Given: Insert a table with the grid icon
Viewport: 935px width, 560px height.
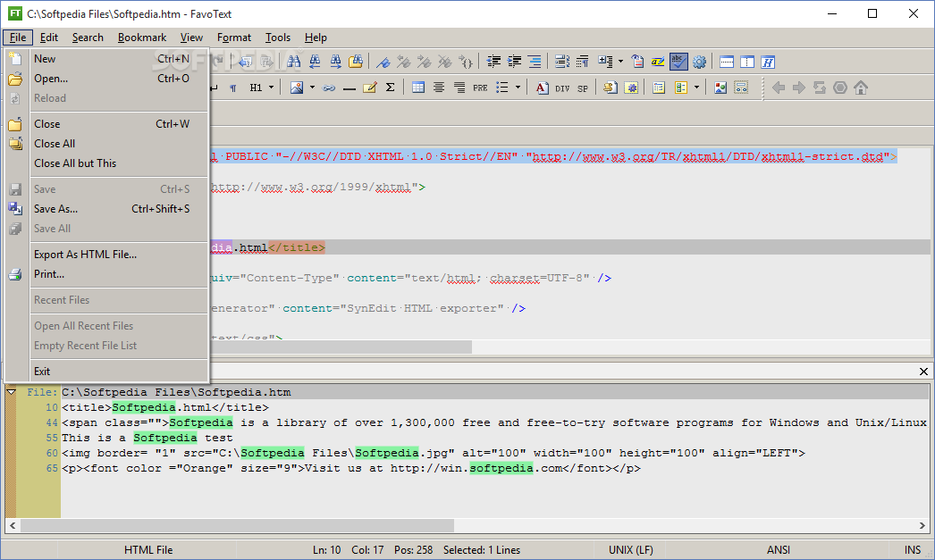Looking at the screenshot, I should pyautogui.click(x=418, y=88).
